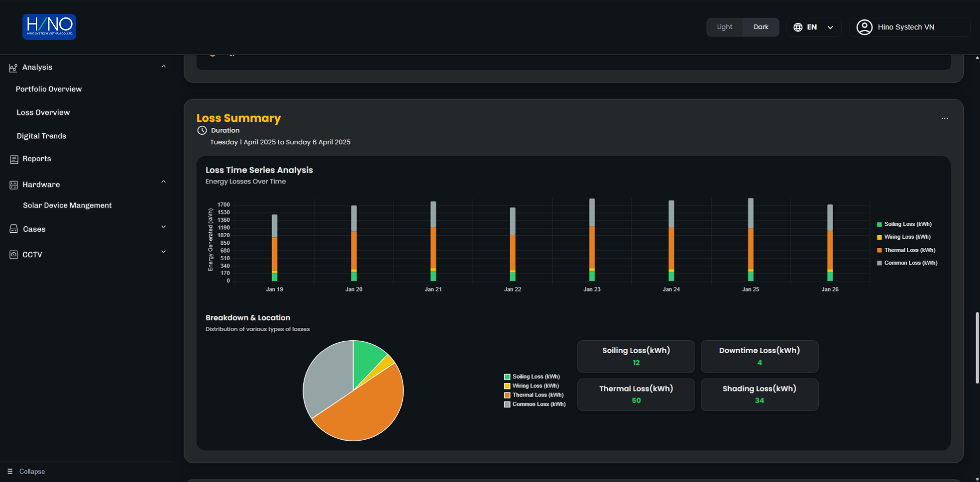Screen dimensions: 980x482
Task: Switch to Light theme
Action: click(724, 27)
